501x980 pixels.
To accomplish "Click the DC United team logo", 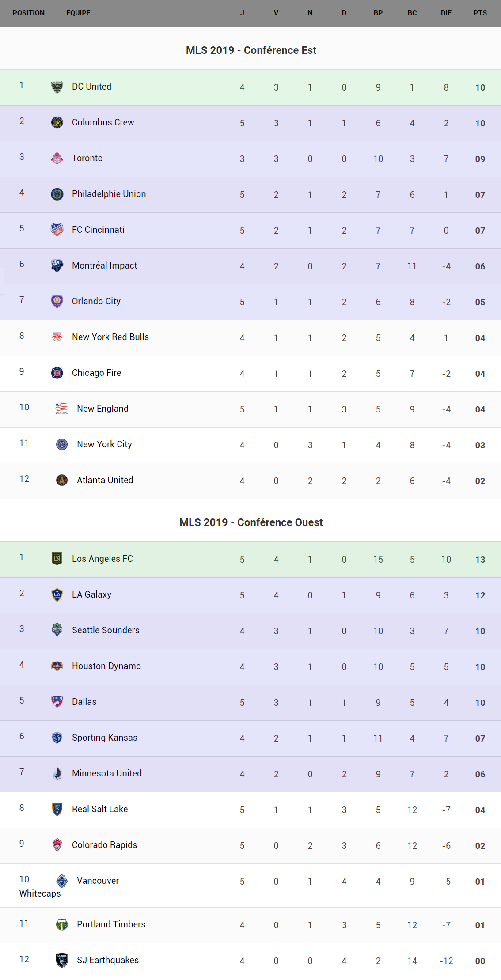I will [57, 87].
